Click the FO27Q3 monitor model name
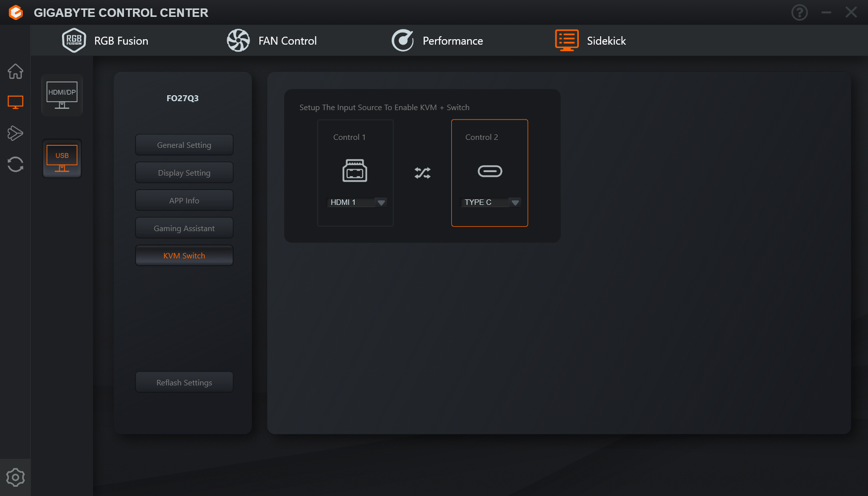This screenshot has height=496, width=868. click(x=183, y=98)
